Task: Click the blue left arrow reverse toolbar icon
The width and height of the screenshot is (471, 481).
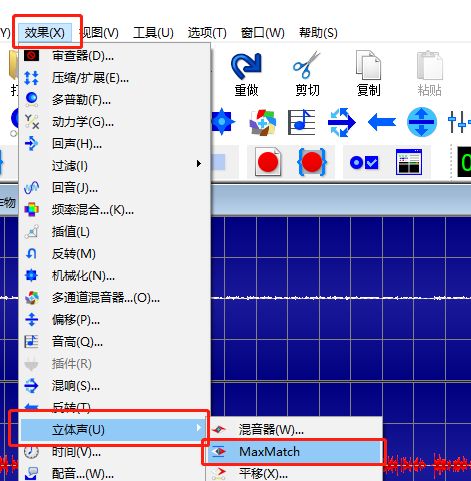Action: 382,122
